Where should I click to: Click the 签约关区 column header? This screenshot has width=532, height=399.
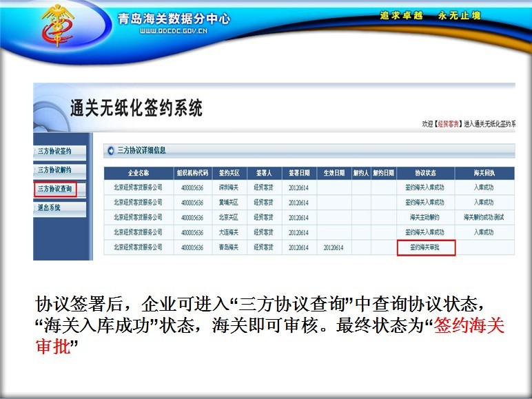[x=228, y=173]
